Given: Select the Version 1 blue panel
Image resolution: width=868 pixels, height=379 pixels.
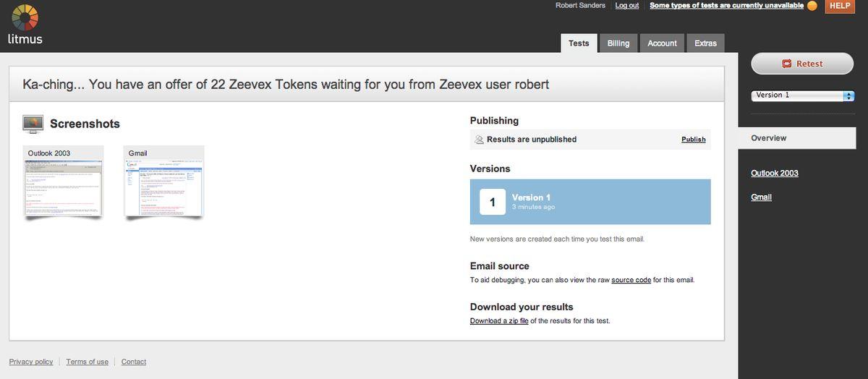Looking at the screenshot, I should [590, 202].
